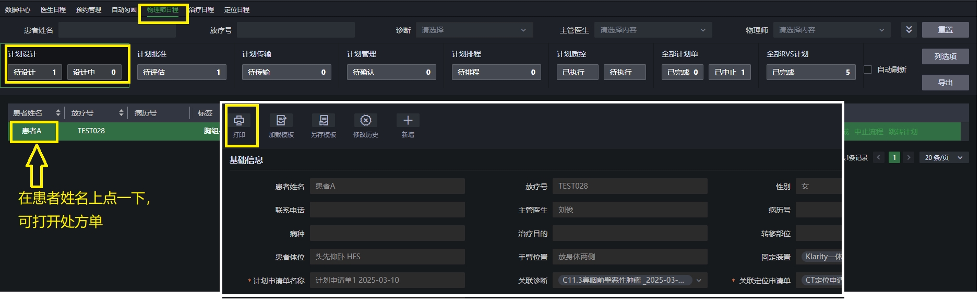Image resolution: width=980 pixels, height=300 pixels.
Task: Focus the 患者姓名 search field
Action: pyautogui.click(x=117, y=30)
